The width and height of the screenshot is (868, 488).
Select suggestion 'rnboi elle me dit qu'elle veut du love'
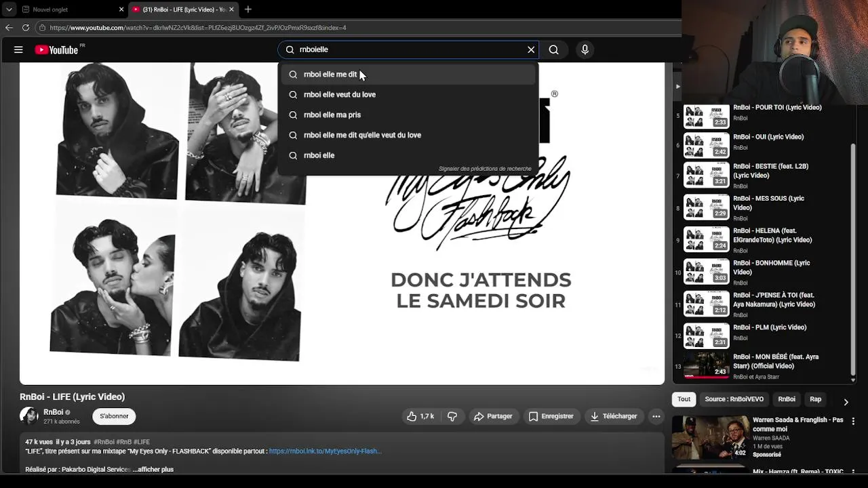click(x=408, y=136)
